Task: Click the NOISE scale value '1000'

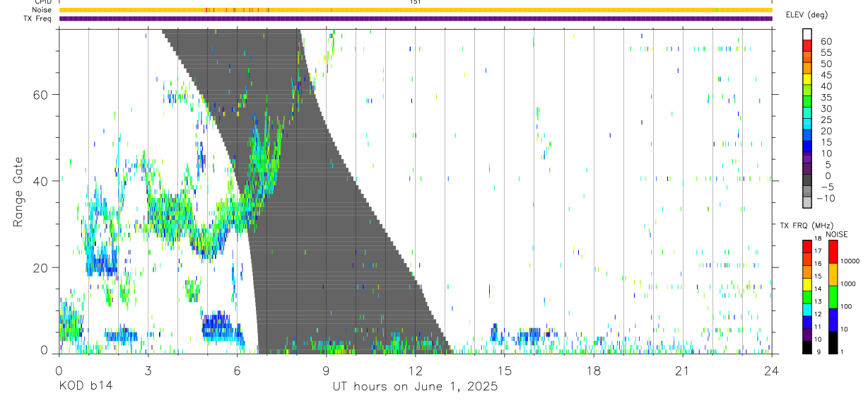Action: click(x=849, y=284)
